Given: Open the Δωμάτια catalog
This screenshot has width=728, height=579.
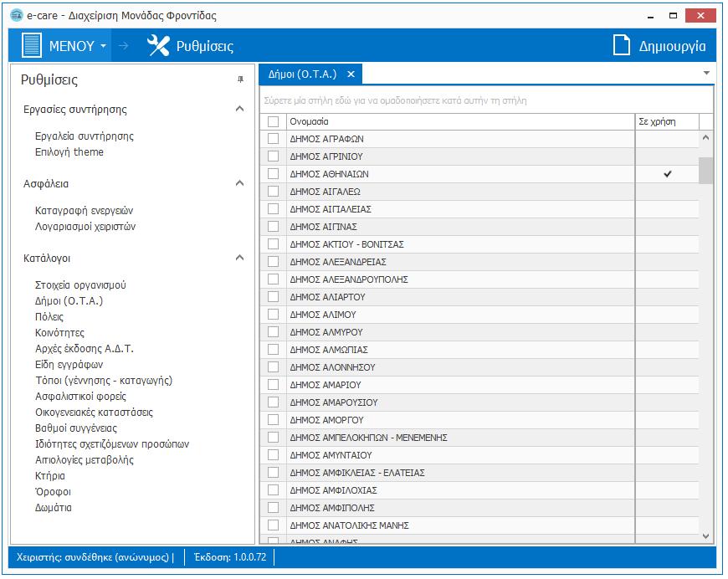Looking at the screenshot, I should coord(54,508).
